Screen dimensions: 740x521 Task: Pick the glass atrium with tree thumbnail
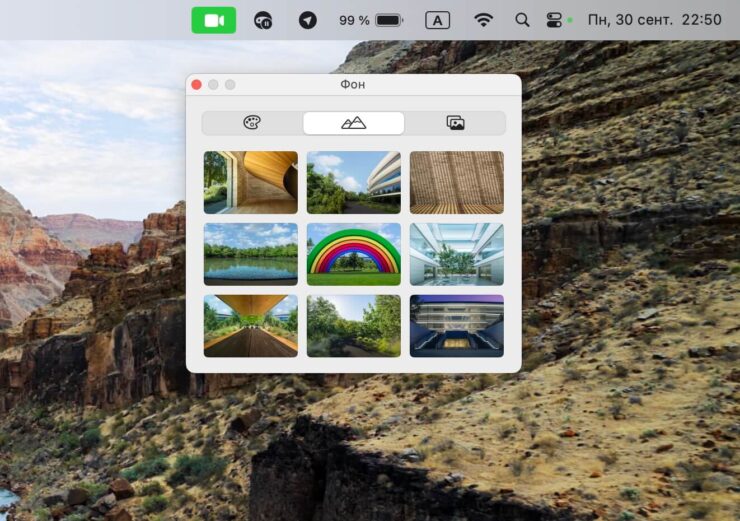[456, 254]
